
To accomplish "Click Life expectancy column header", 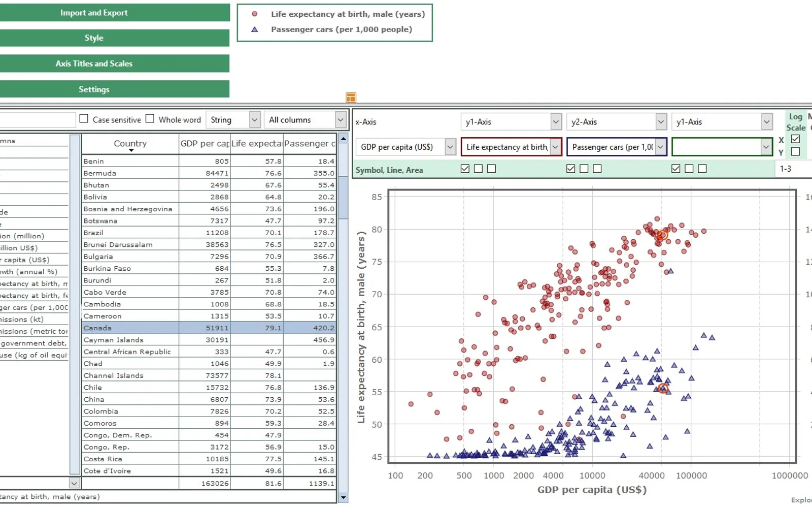I will point(257,144).
